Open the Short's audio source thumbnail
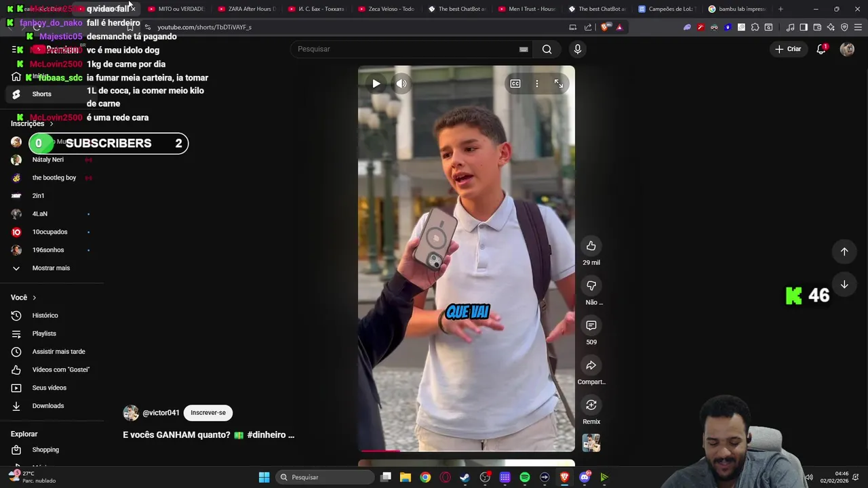 (591, 443)
